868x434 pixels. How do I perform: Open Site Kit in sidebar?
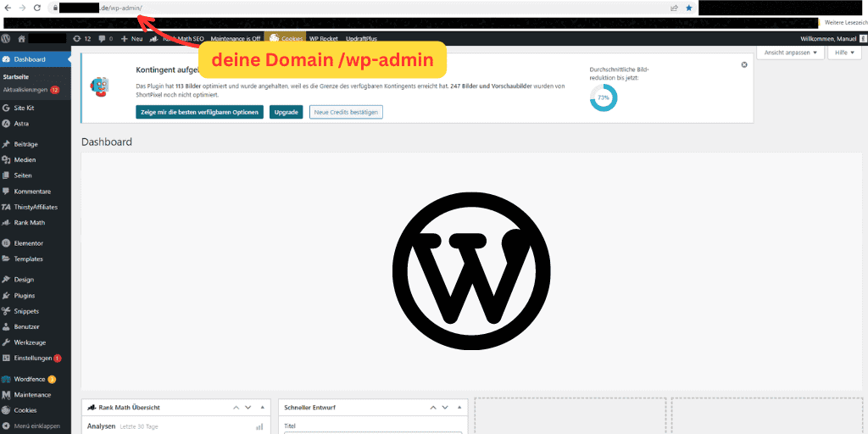pyautogui.click(x=36, y=108)
